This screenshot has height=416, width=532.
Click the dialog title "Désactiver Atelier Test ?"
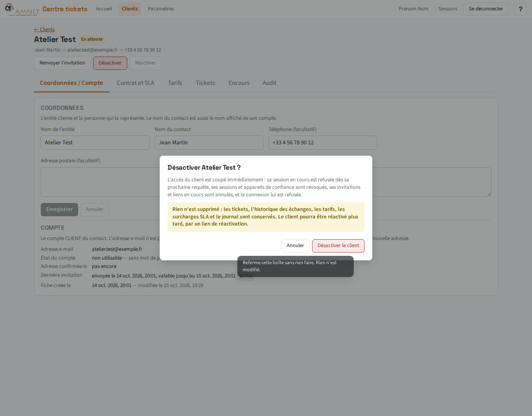point(204,168)
